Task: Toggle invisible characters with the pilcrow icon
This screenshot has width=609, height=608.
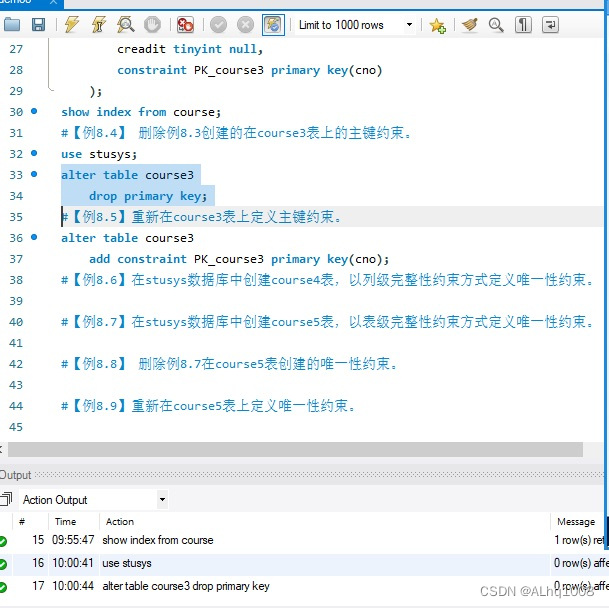Action: pos(523,24)
